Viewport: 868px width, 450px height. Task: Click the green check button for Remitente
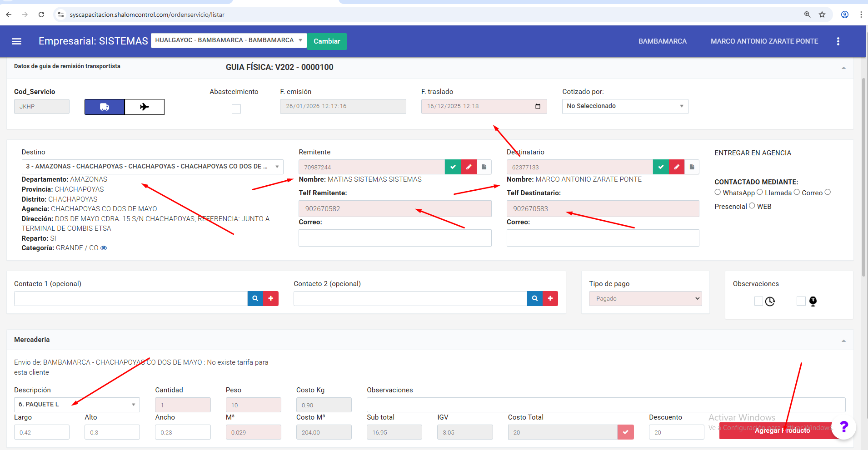pyautogui.click(x=453, y=167)
